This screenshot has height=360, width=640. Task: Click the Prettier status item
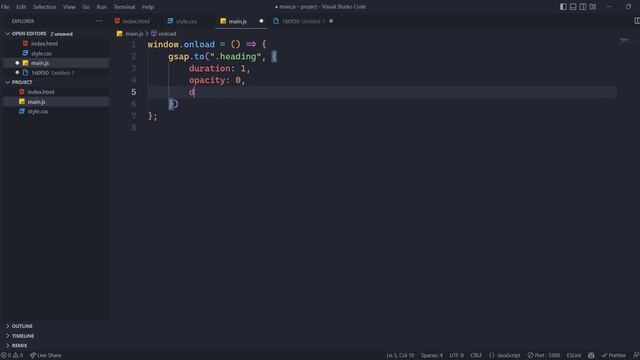[x=613, y=356]
